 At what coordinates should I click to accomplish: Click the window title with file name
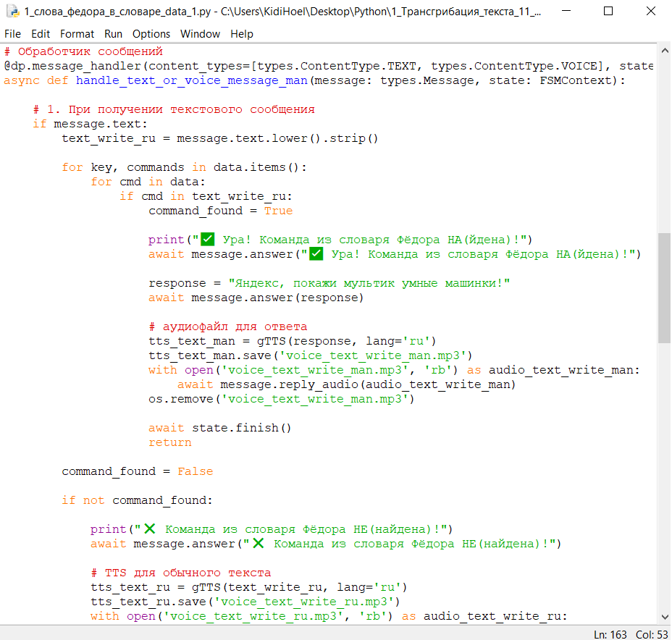pos(282,12)
